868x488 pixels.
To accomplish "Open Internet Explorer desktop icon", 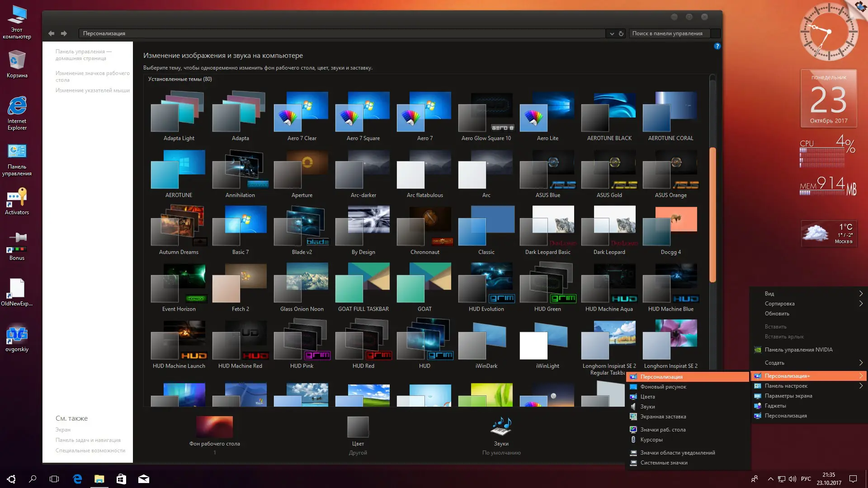I will pyautogui.click(x=17, y=107).
